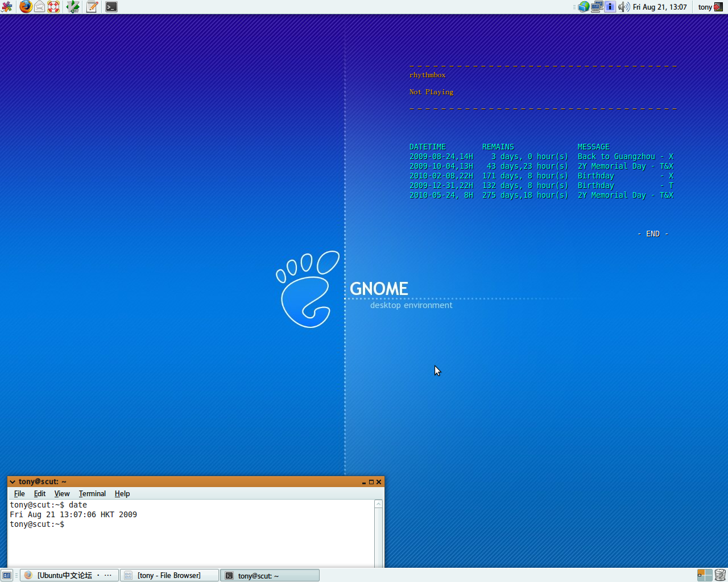Launch Terminal from the top panel
Image resolution: width=728 pixels, height=582 pixels.
(x=111, y=7)
